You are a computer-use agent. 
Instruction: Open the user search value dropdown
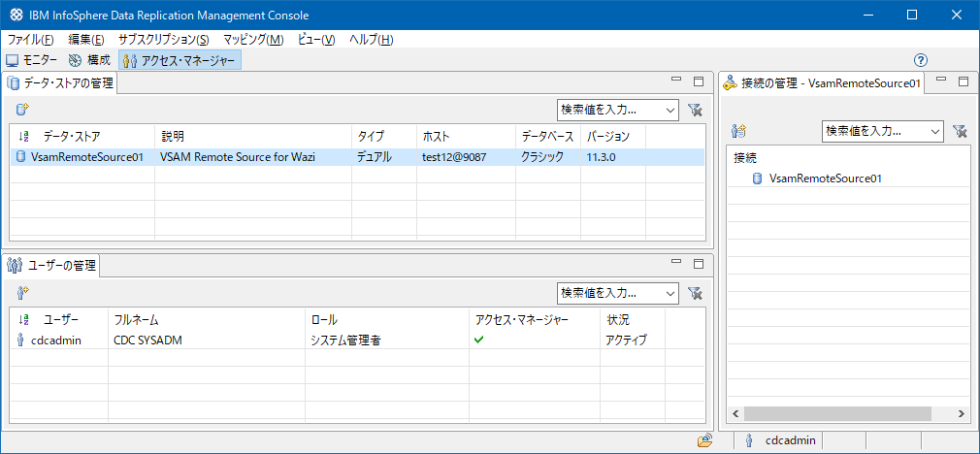tap(670, 292)
